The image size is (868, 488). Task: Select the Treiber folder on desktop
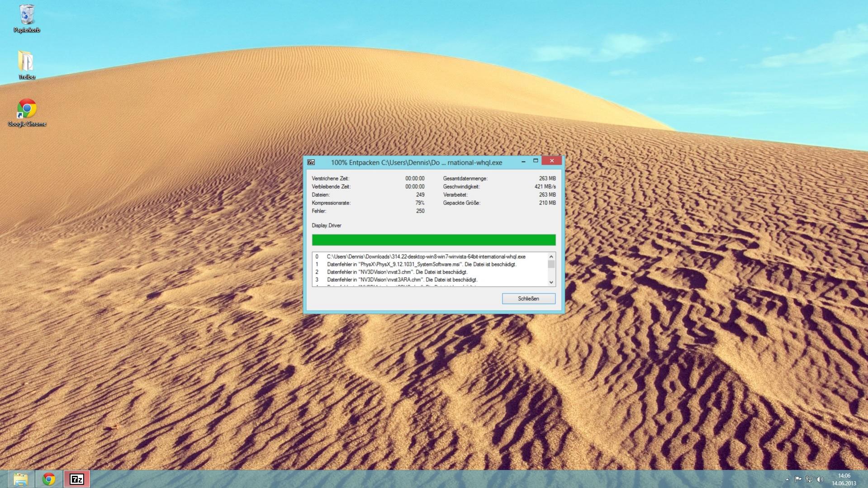(x=27, y=65)
